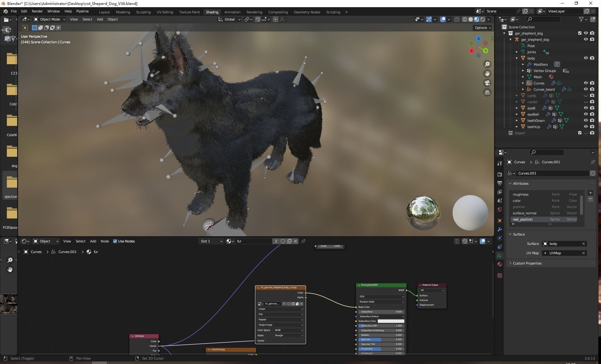This screenshot has height=364, width=601.
Task: Click the Roughness slider in Principled BSDF
Action: point(381,349)
